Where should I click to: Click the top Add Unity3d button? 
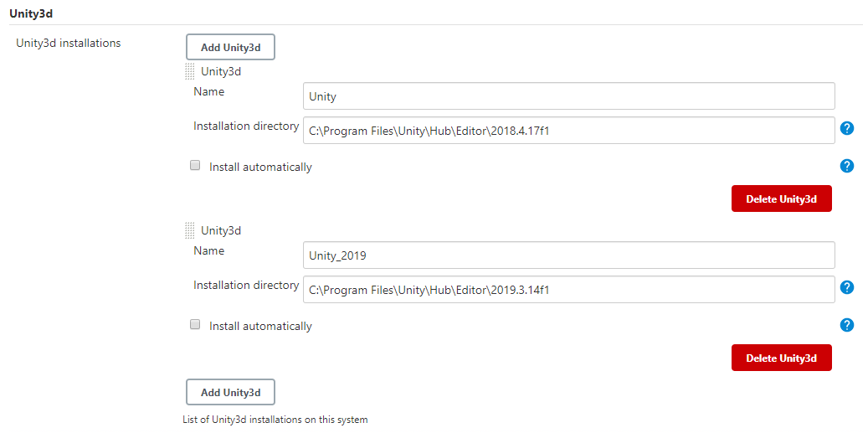point(230,47)
